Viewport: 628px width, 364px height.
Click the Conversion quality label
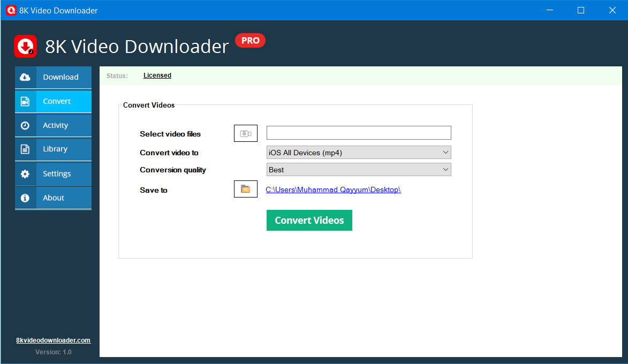pyautogui.click(x=173, y=170)
